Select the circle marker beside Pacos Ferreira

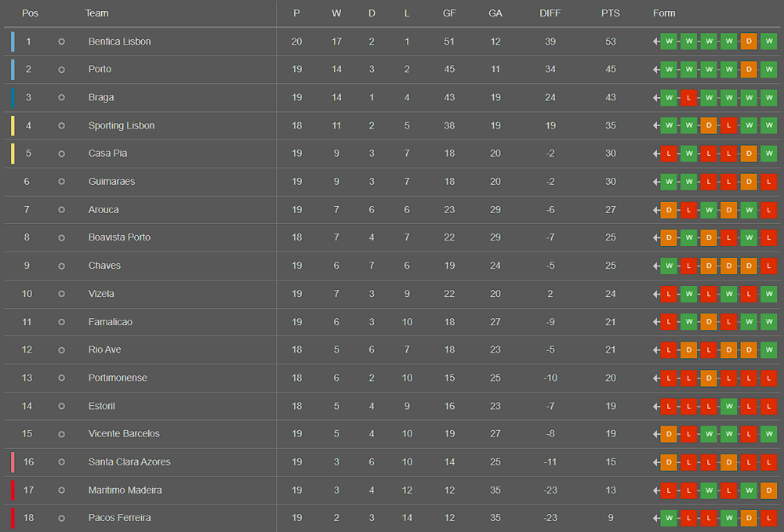61,518
